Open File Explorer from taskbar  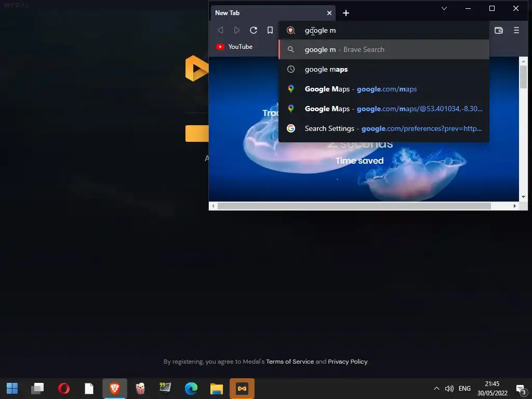pos(217,389)
